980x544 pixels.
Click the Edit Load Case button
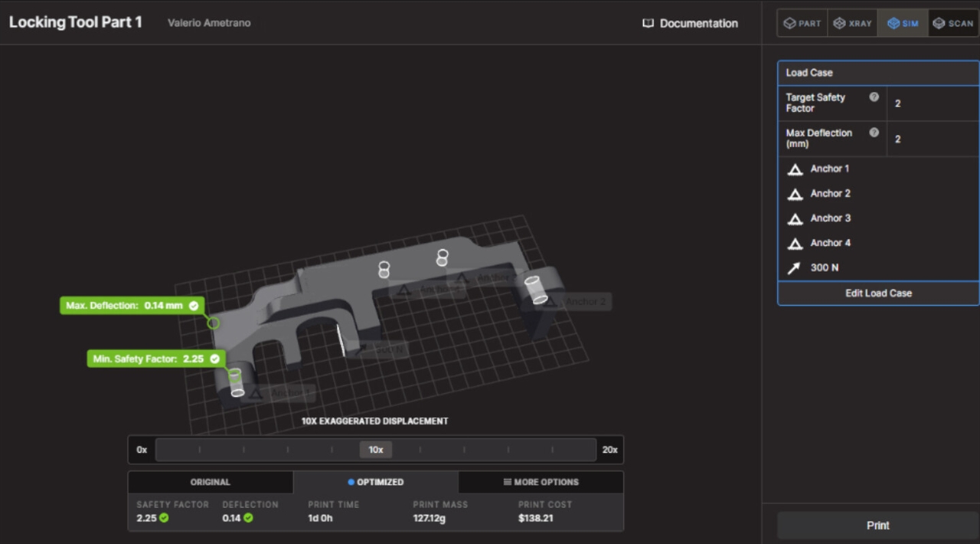878,293
